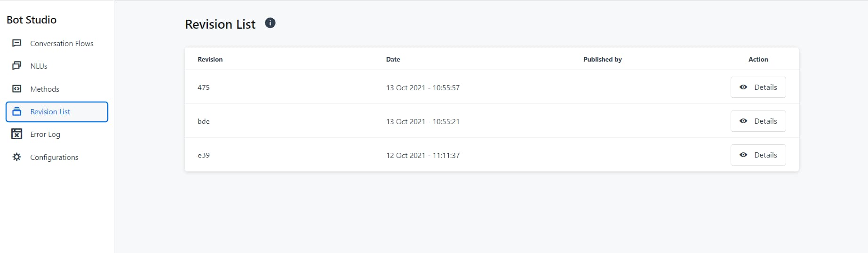Screen dimensions: 868x253
Task: Open Conversation Flows menu item
Action: 57,43
